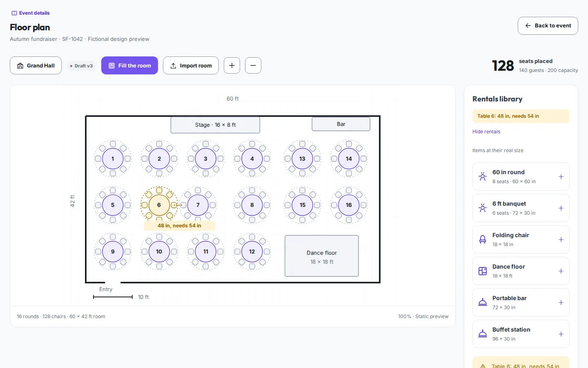This screenshot has width=588, height=368.
Task: Click the Table 6 warning banner in Rentals library
Action: [521, 116]
